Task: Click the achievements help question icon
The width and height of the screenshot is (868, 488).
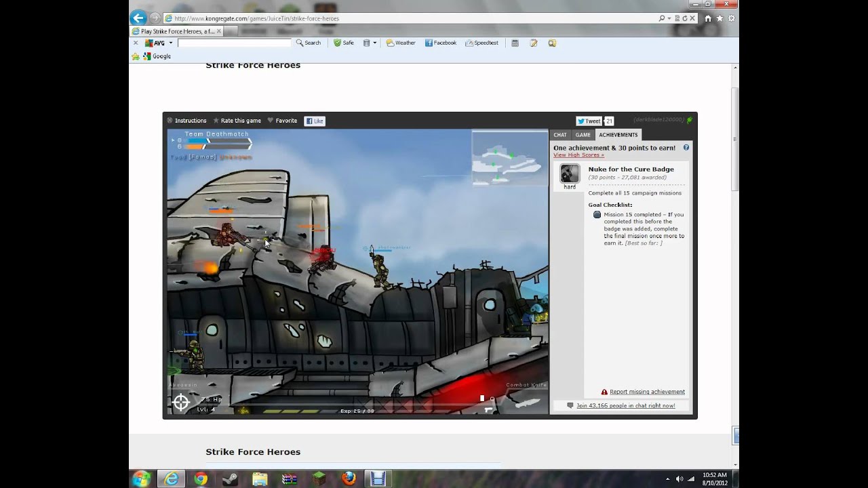Action: tap(686, 147)
